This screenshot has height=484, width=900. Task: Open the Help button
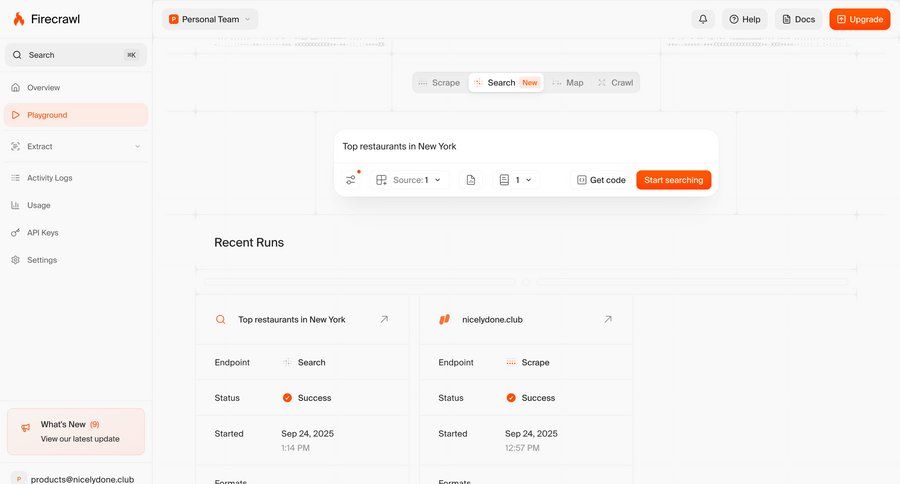[x=744, y=19]
